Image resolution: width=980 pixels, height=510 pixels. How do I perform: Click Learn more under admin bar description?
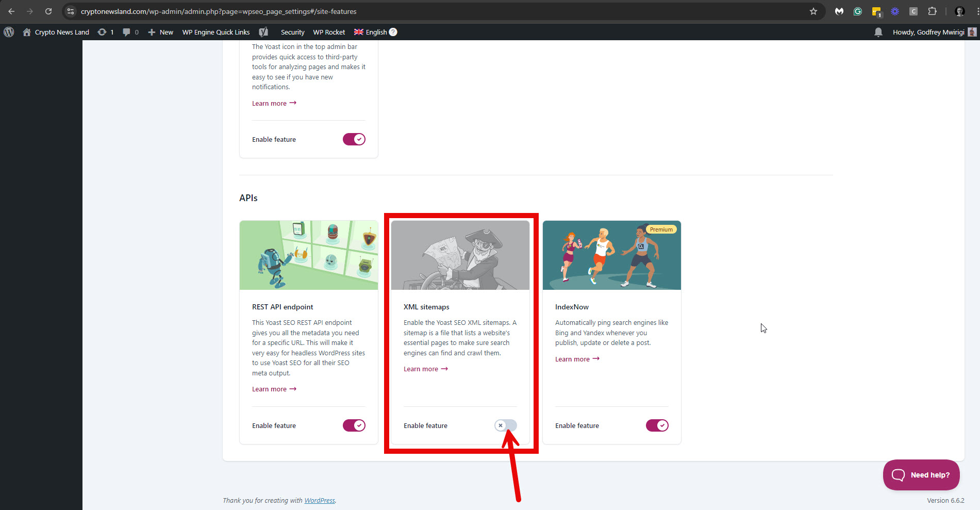point(274,103)
